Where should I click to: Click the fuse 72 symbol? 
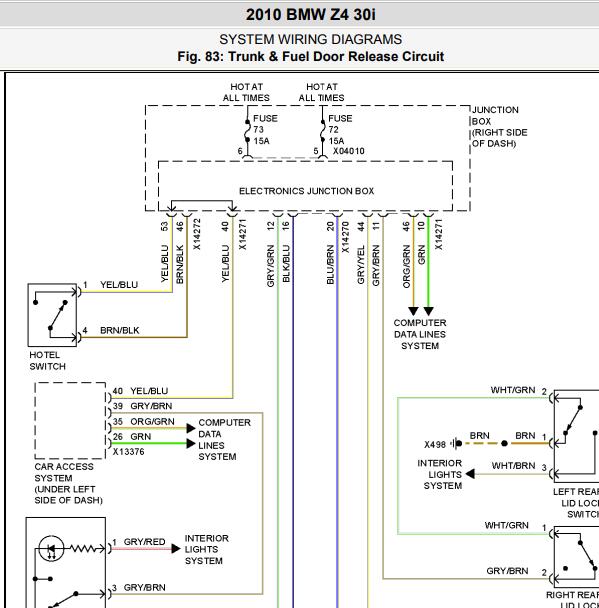coord(323,131)
